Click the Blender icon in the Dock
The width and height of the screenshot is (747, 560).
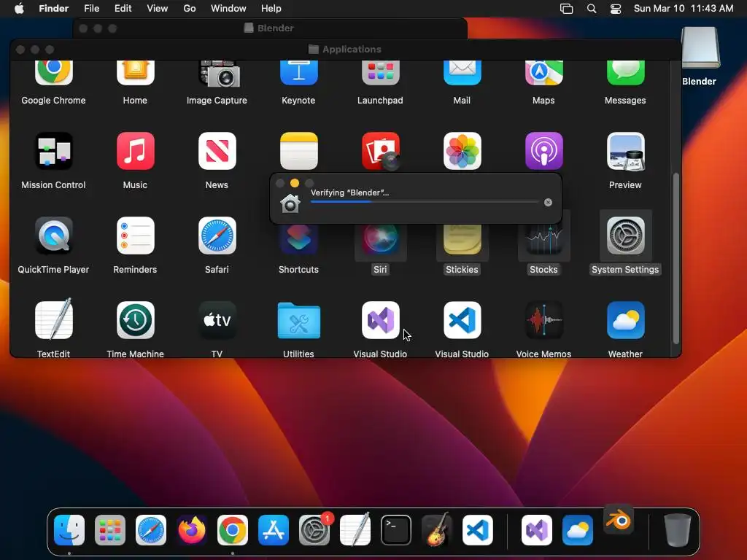619,520
